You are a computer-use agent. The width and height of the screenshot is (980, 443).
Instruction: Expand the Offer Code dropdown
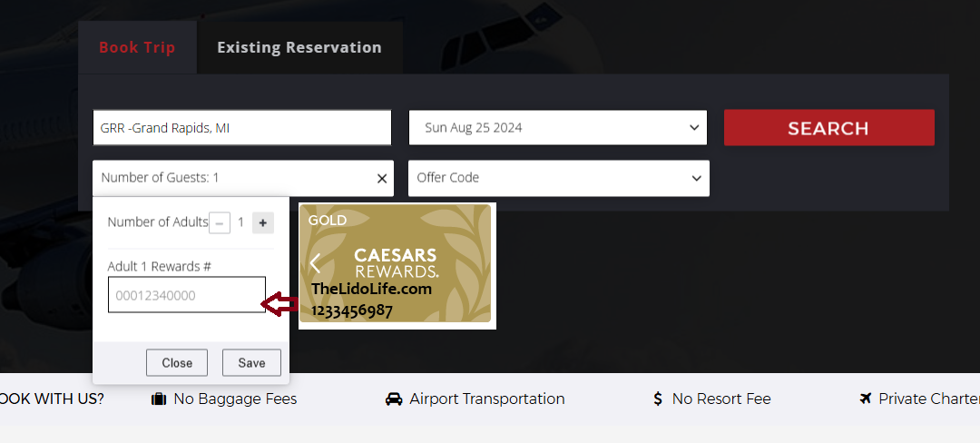click(558, 178)
